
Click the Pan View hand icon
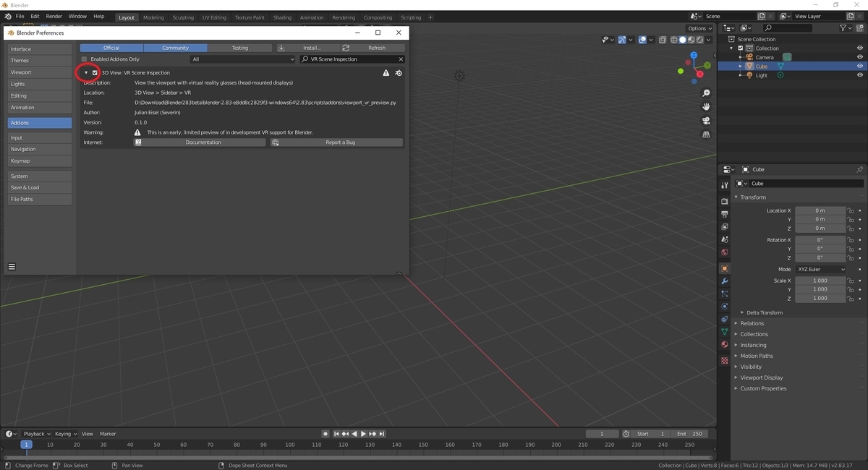point(706,107)
